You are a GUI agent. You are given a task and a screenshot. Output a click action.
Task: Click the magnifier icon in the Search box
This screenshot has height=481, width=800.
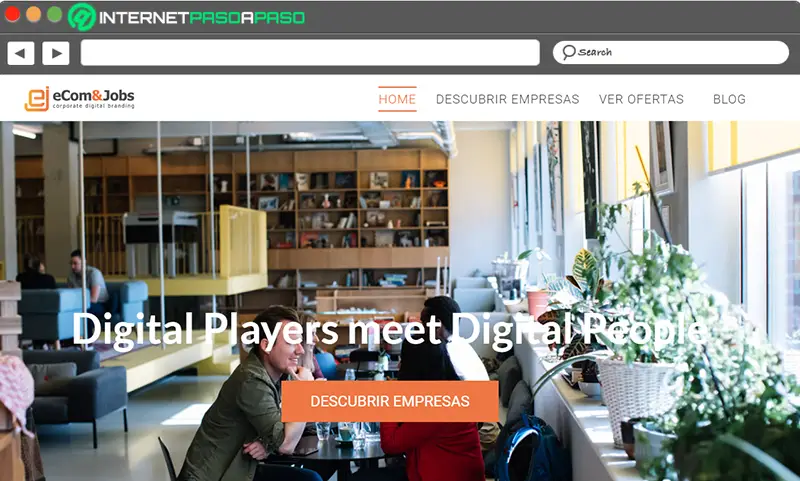pos(568,52)
